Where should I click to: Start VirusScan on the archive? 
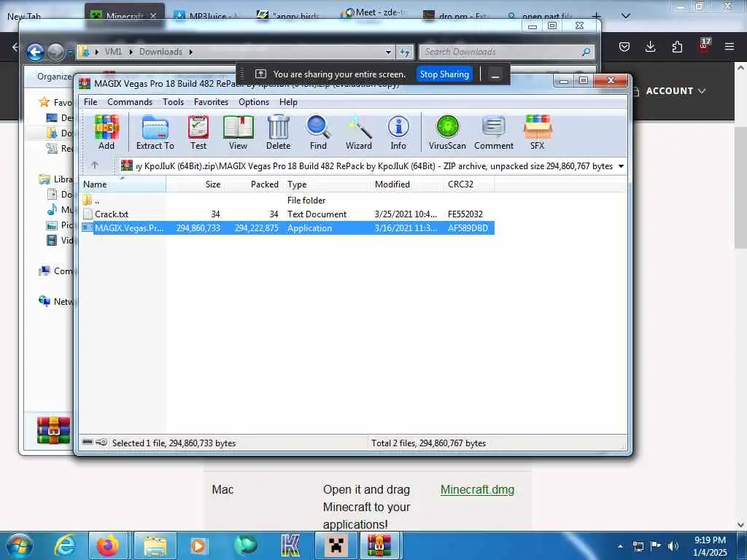click(447, 133)
